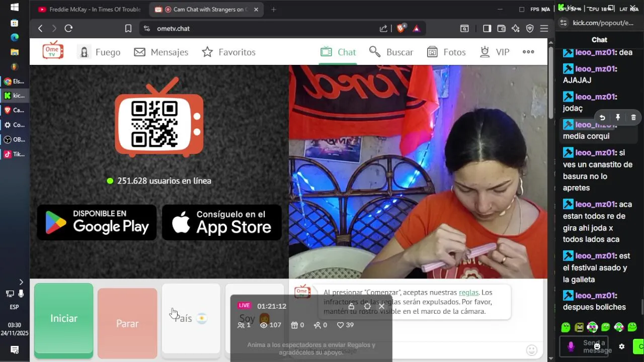Click the Kick microphone emote icon
This screenshot has height=362, width=644.
click(x=571, y=346)
